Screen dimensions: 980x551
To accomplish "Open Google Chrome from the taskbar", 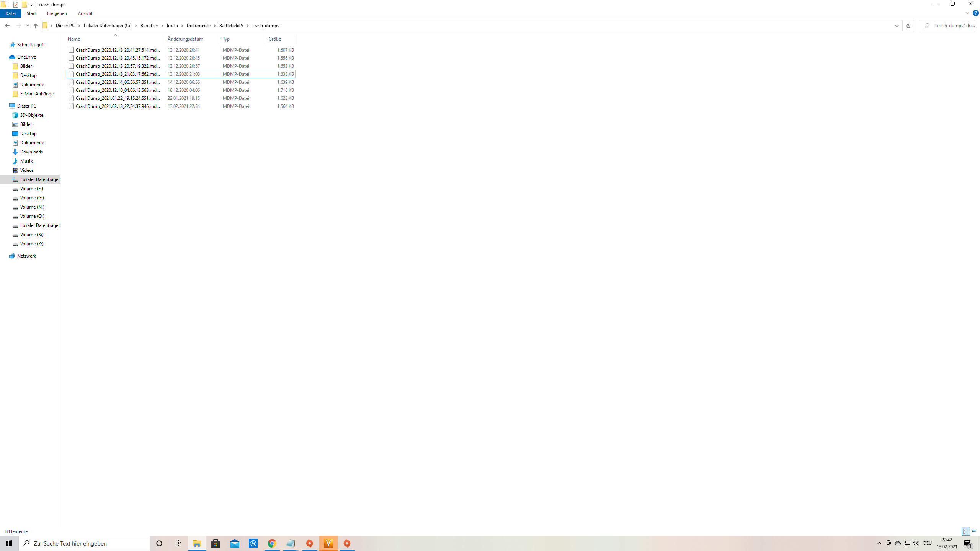I will coord(272,543).
